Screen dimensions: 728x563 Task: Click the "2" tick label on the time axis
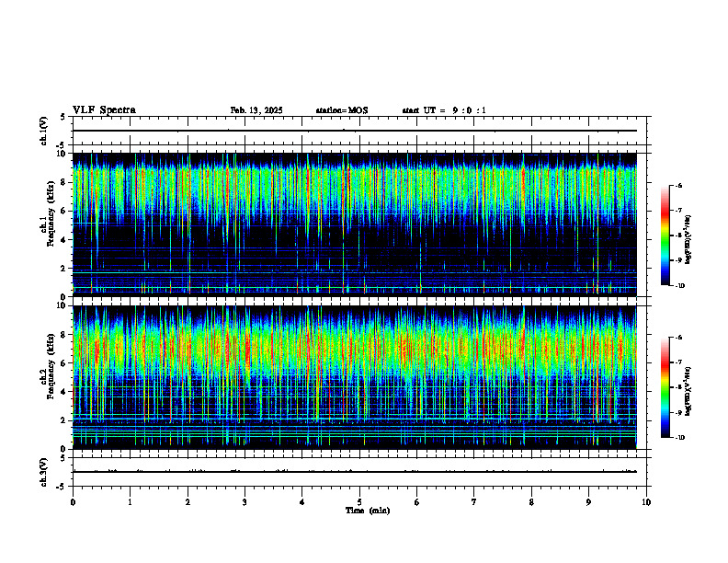(x=188, y=502)
